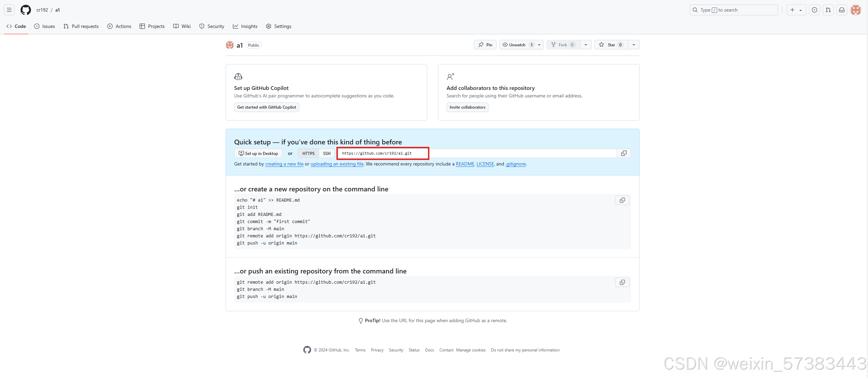The image size is (868, 378).
Task: Open the notifications inbox icon
Action: (x=841, y=10)
